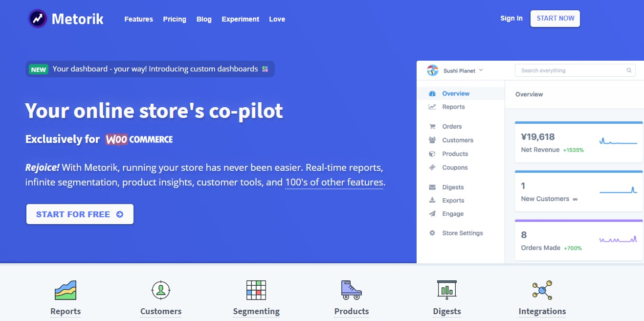The width and height of the screenshot is (644, 321).
Task: Click the Engage paper plane icon
Action: point(432,214)
